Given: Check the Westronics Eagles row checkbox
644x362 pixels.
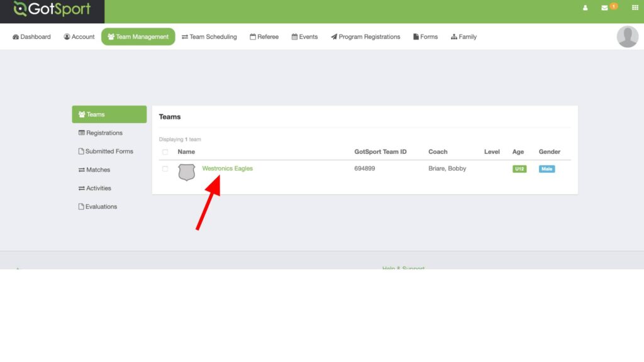Looking at the screenshot, I should point(165,168).
